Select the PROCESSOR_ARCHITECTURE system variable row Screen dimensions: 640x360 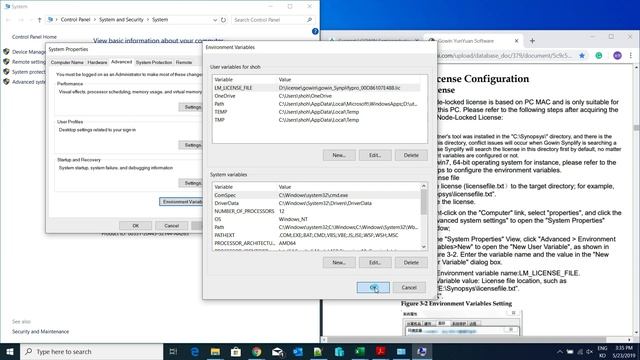pos(316,243)
